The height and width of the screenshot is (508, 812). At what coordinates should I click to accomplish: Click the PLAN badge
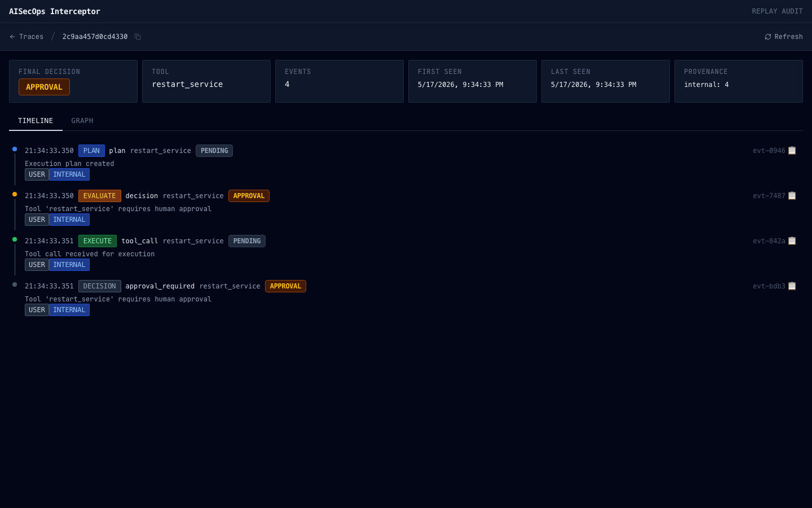[91, 151]
